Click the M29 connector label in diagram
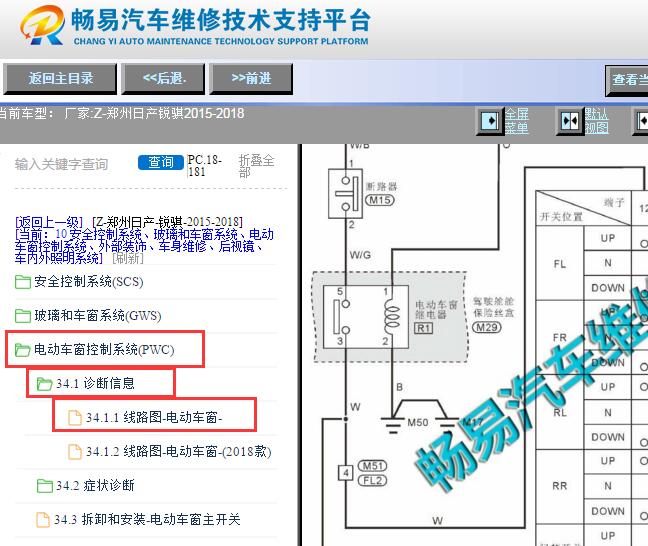648x546 pixels. click(x=487, y=327)
